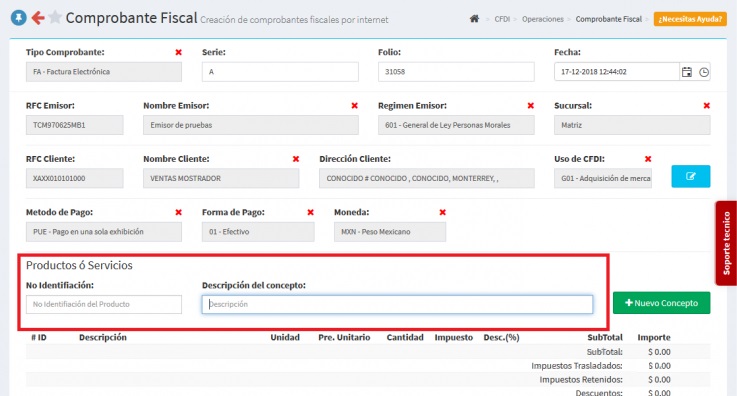Viewport: 737px width, 396px height.
Task: Clear the Moneda field with red X
Action: tap(442, 212)
